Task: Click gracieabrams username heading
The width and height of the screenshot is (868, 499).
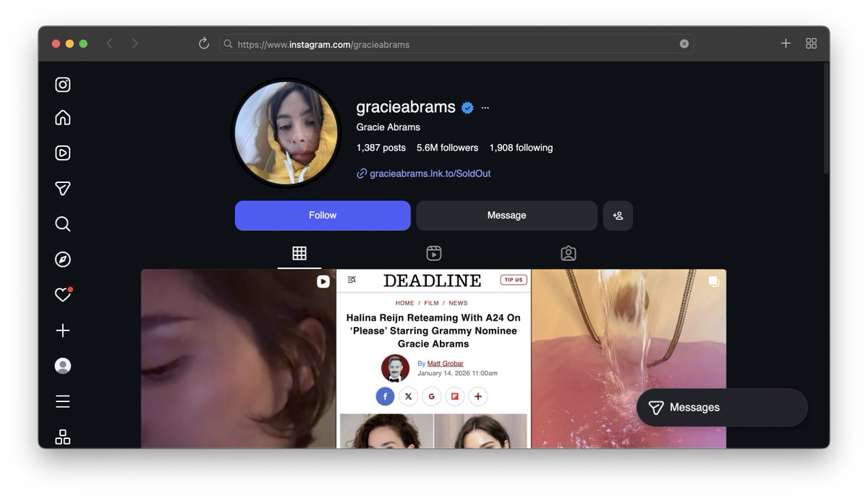Action: point(406,107)
